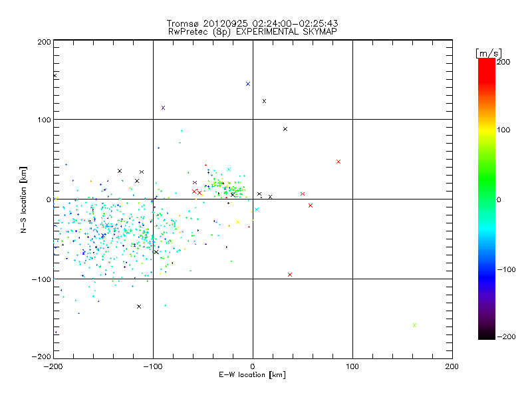This screenshot has width=532, height=399.
Task: Click the colorbar scale label '-200'
Action: (506, 337)
